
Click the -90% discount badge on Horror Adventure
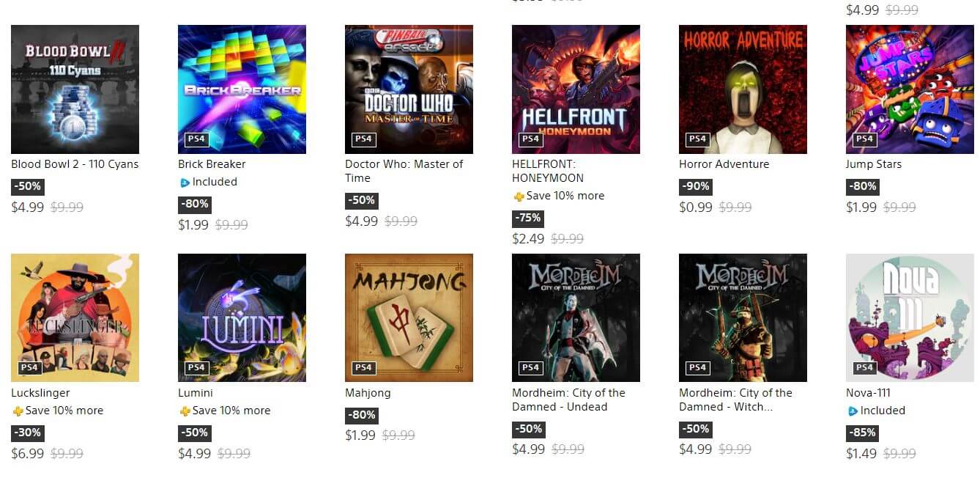695,186
